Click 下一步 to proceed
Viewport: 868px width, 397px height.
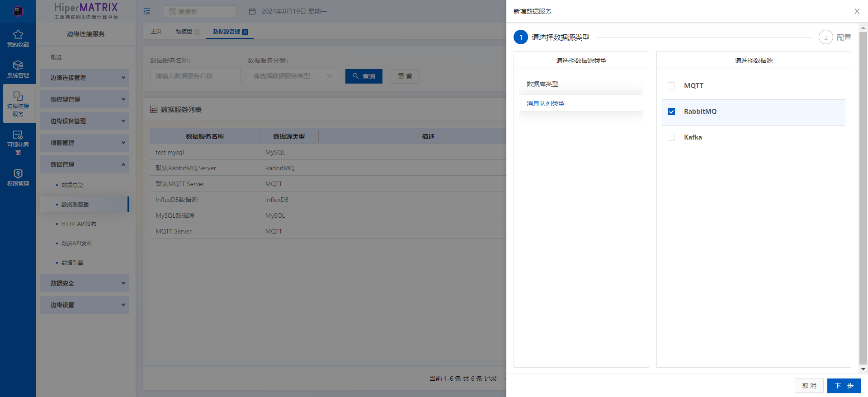point(844,386)
